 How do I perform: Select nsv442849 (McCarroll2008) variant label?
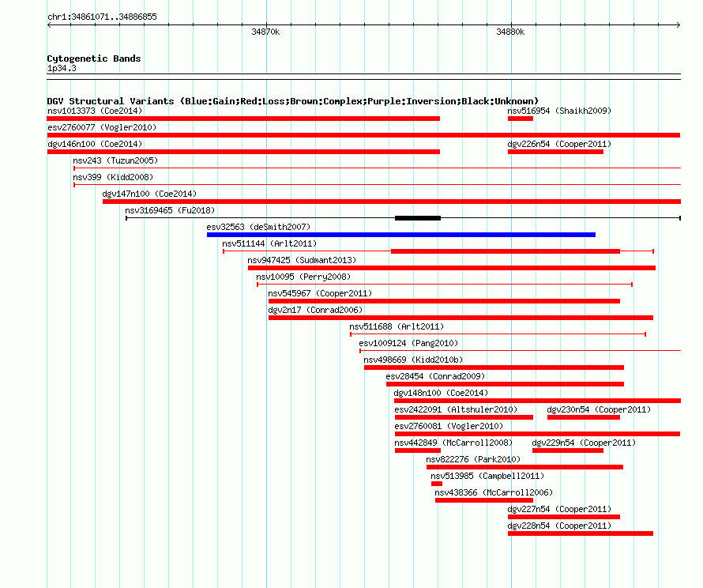pos(453,443)
